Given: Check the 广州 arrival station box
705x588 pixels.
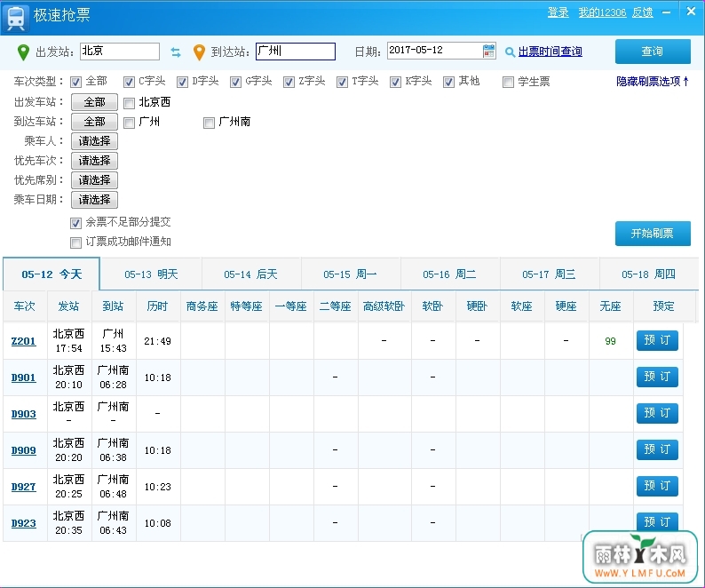Looking at the screenshot, I should pyautogui.click(x=129, y=123).
